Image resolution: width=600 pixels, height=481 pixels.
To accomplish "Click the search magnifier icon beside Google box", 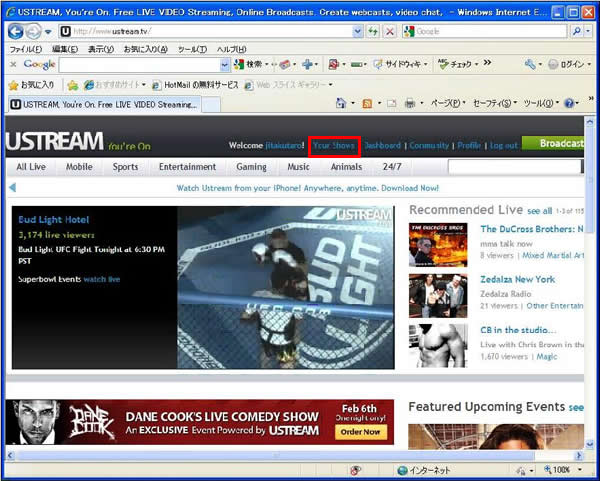I will point(576,31).
